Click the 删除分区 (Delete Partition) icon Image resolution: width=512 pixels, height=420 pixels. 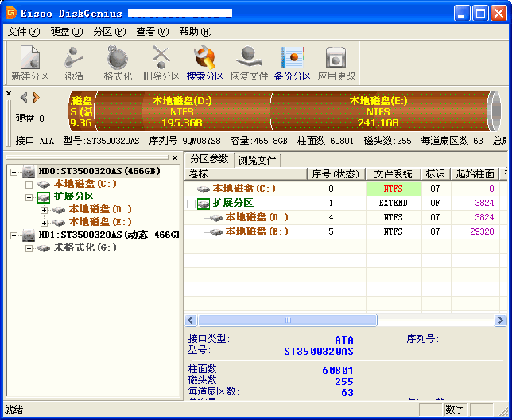pos(161,63)
